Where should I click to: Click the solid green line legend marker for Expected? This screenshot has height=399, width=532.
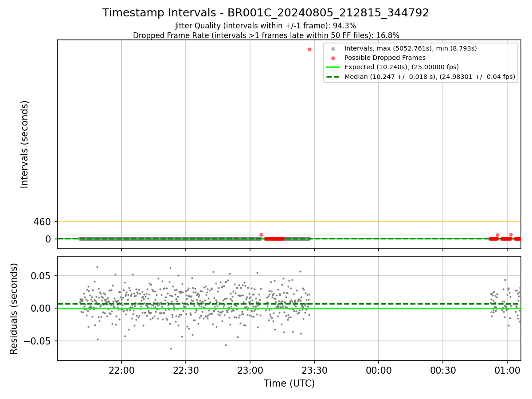click(333, 67)
